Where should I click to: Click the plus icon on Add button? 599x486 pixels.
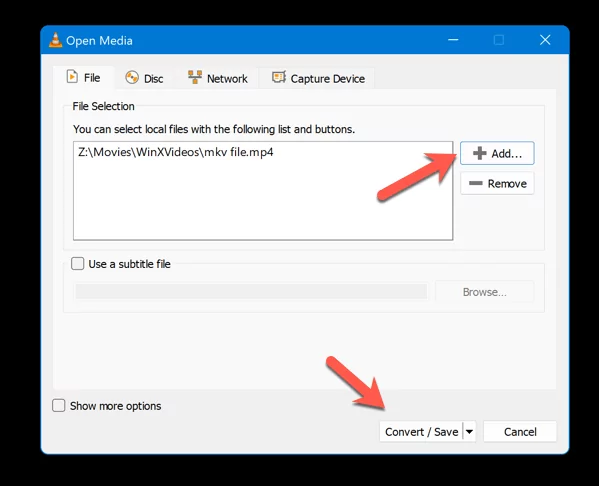click(479, 153)
